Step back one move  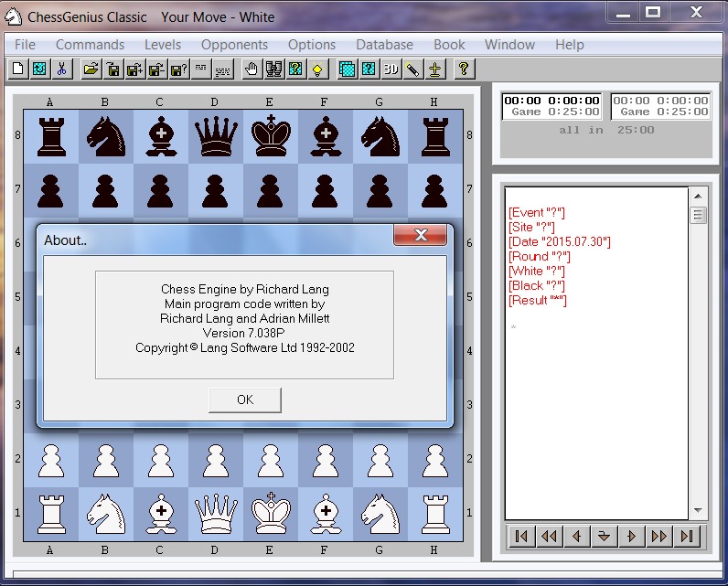pos(577,537)
